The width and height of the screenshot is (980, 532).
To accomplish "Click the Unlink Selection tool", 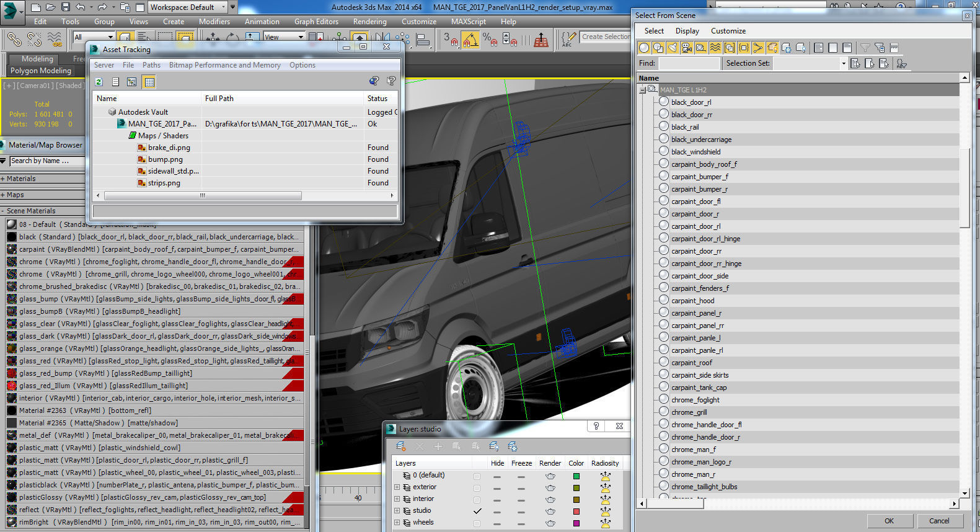I will tap(34, 40).
